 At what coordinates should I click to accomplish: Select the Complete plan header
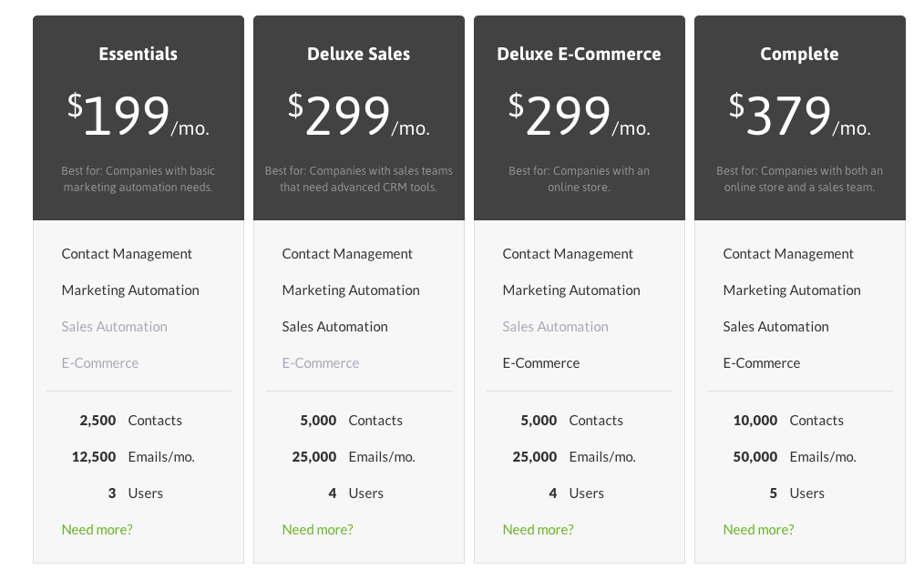799,54
